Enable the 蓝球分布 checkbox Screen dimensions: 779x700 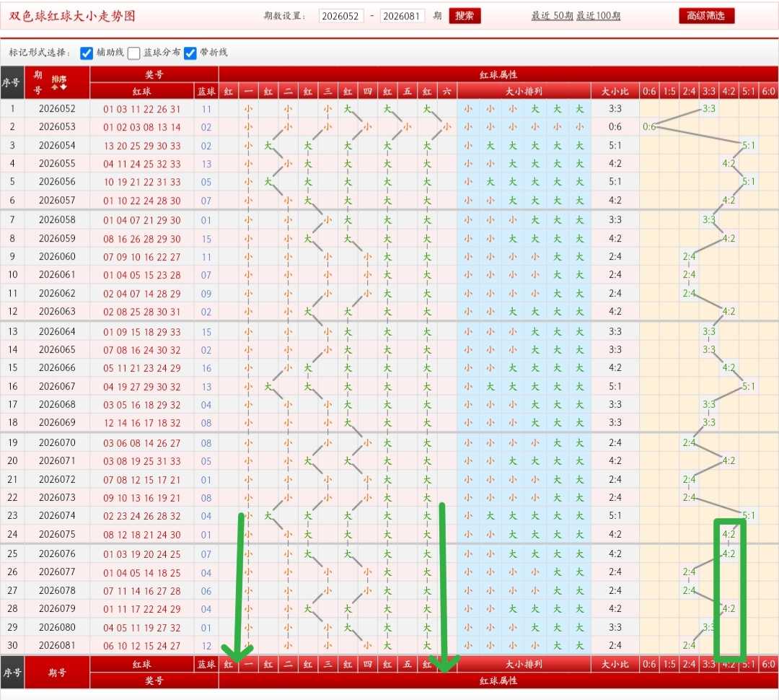[133, 53]
